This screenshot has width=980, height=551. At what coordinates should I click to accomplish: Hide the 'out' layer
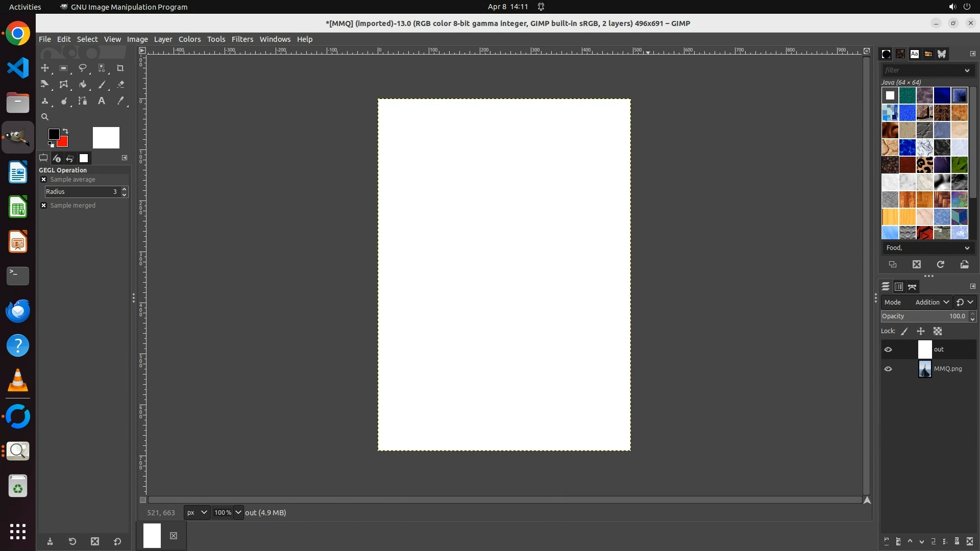(x=888, y=349)
